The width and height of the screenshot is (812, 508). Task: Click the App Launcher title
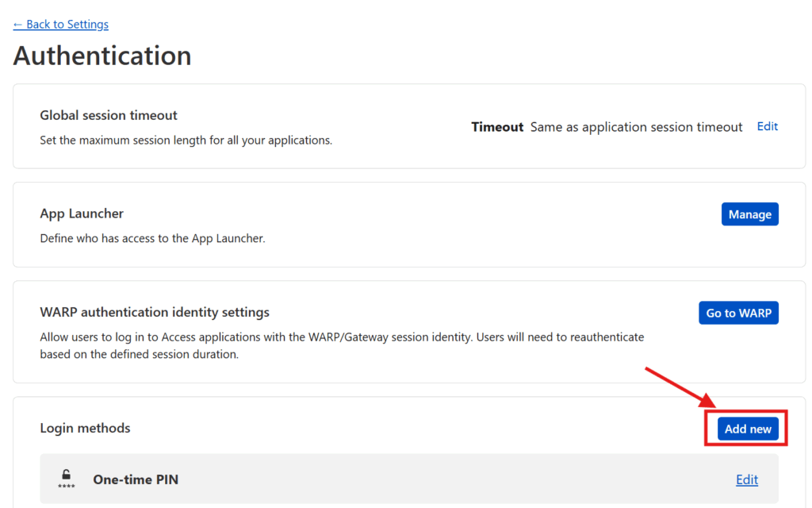point(82,214)
